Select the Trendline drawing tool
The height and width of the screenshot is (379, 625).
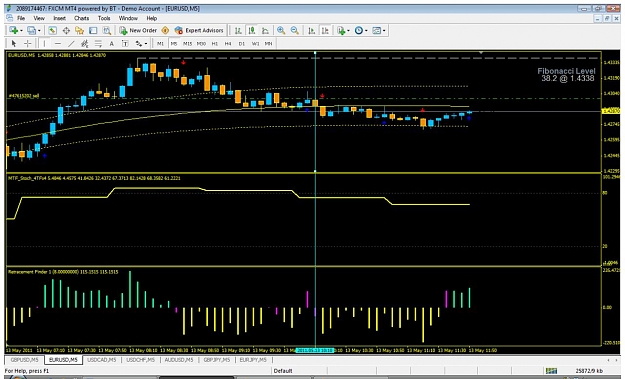(71, 43)
